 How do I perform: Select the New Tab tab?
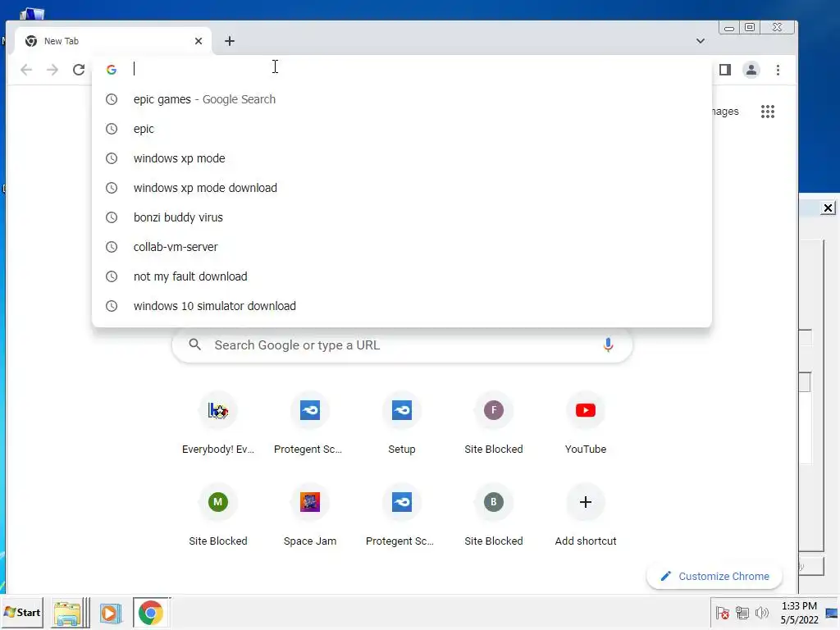pos(112,41)
